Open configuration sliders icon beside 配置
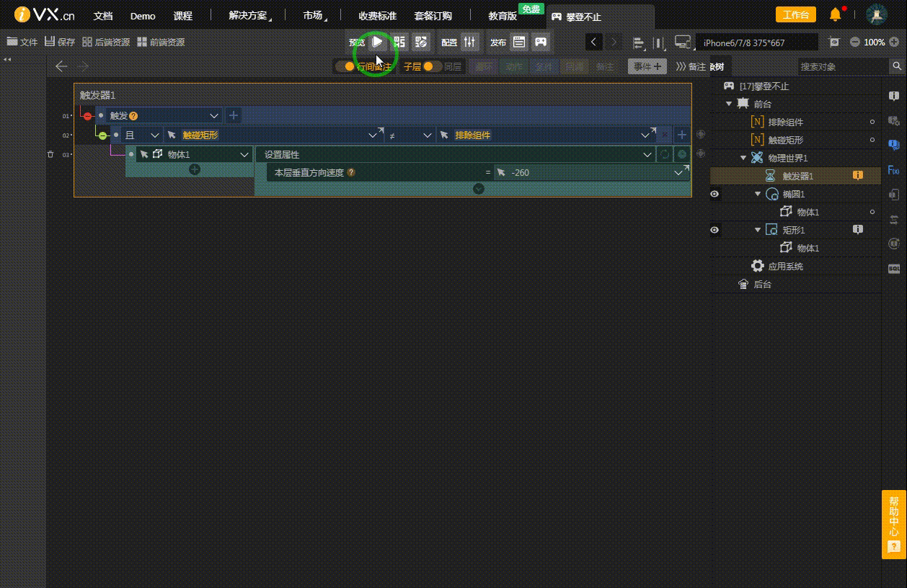Image resolution: width=907 pixels, height=588 pixels. (x=469, y=42)
